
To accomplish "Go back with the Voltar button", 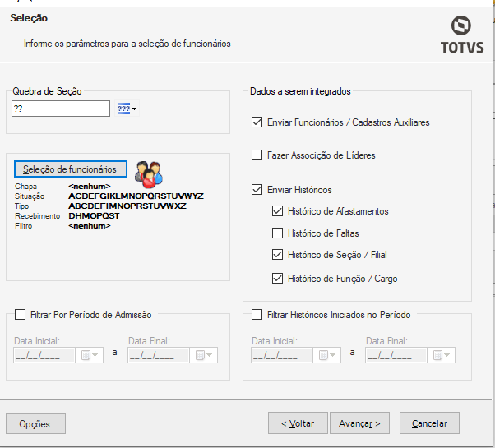I will pos(298,423).
